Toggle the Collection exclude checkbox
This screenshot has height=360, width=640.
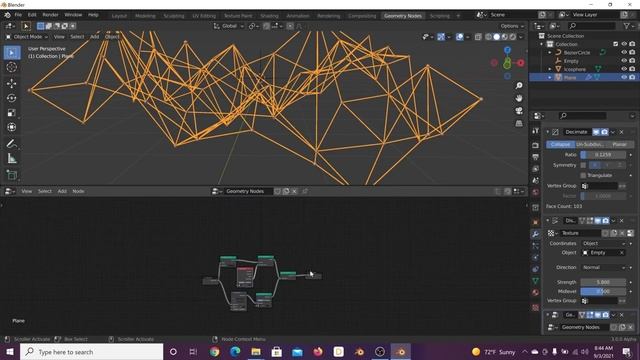pyautogui.click(x=616, y=44)
